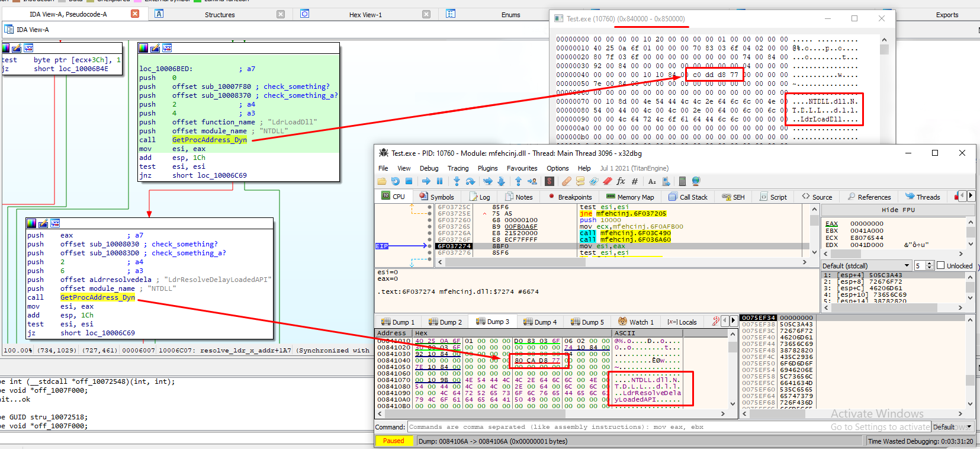The image size is (980, 449).
Task: Open the Scylla plugin icon
Action: (x=550, y=181)
